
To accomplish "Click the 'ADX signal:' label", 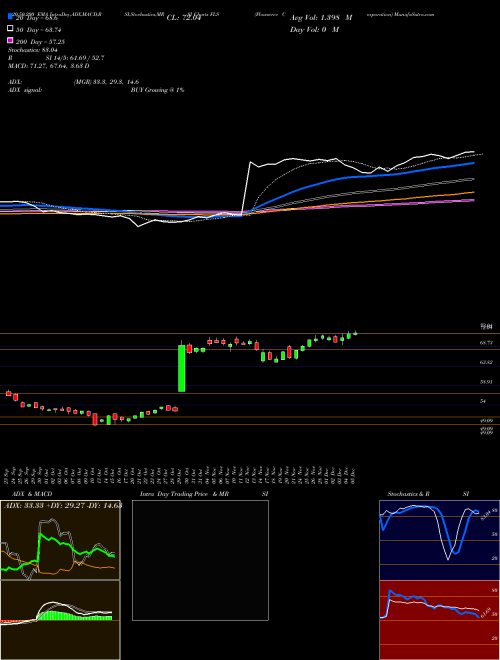I will pos(25,90).
